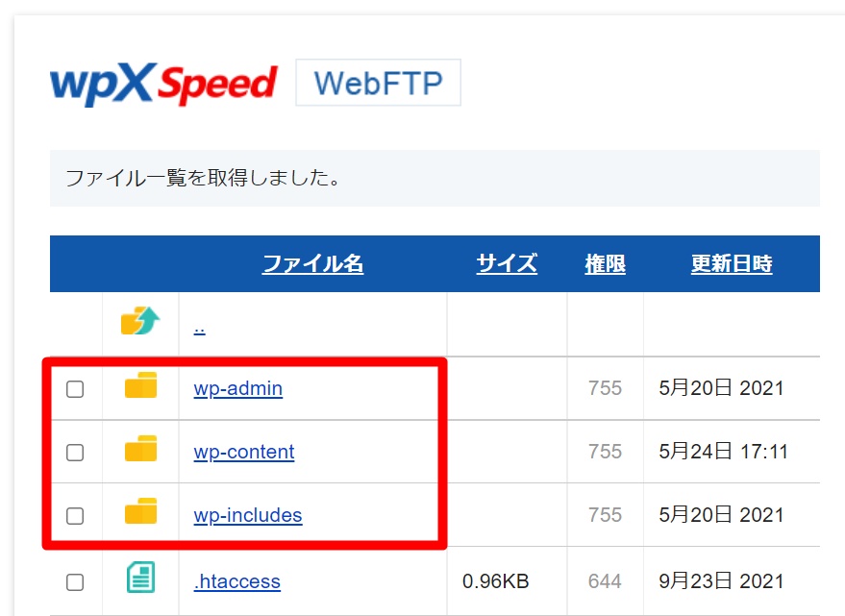
Task: Click the date 5月24日 17:11
Action: coord(723,452)
